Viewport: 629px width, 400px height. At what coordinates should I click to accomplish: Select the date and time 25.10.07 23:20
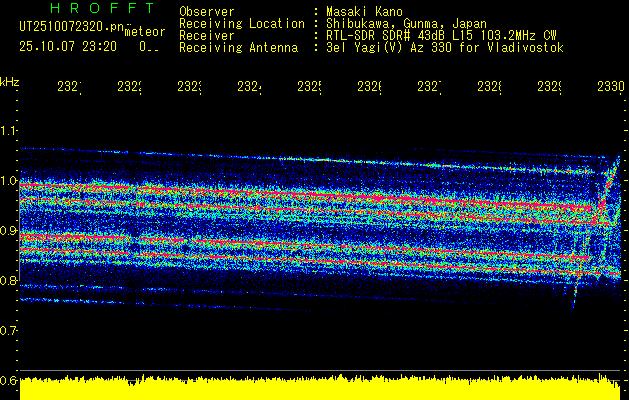click(x=68, y=47)
